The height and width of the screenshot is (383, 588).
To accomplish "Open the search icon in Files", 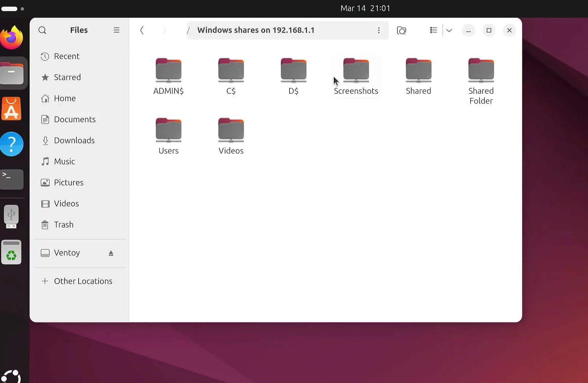I will pos(42,30).
